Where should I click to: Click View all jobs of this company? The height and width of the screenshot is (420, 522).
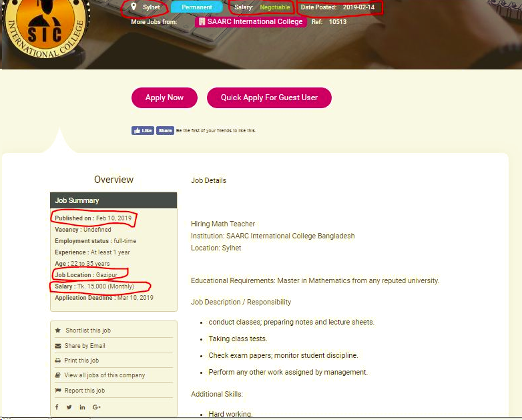(x=105, y=375)
